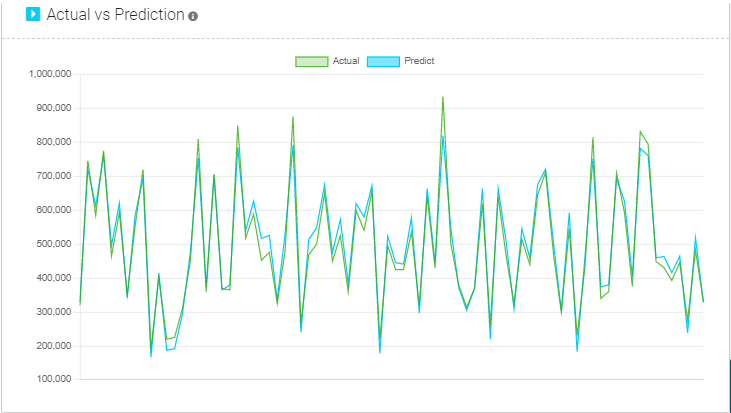Click the Actual vs Prediction title text
This screenshot has height=413, width=731.
tap(116, 15)
